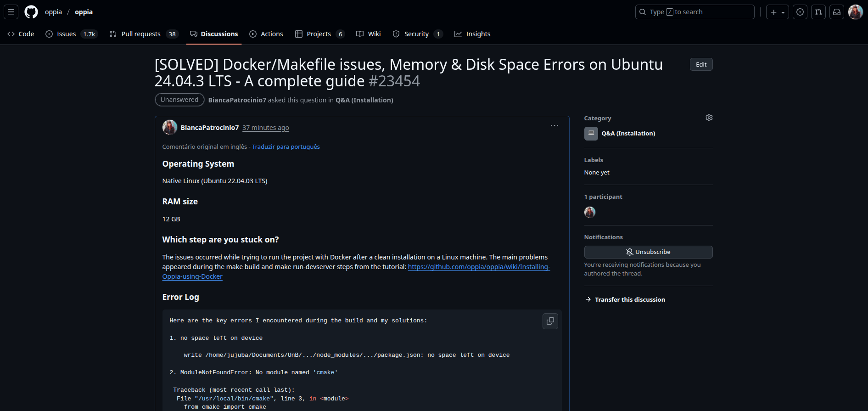This screenshot has width=868, height=411.
Task: Focus the Type to search field
Action: (x=694, y=12)
